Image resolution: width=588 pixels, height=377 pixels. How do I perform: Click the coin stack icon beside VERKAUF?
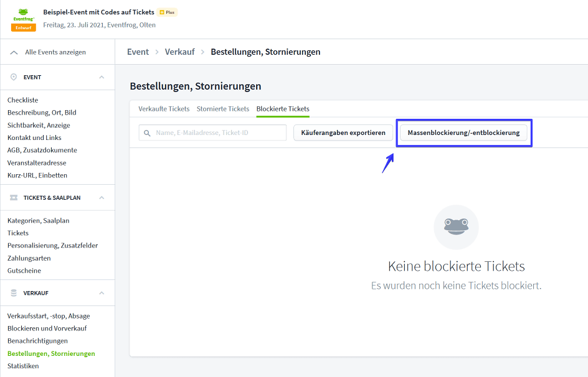(14, 293)
